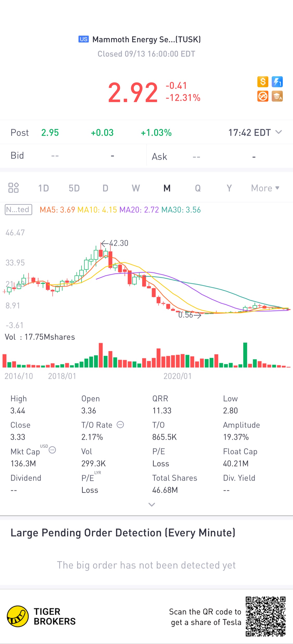Viewport: 293px width, 644px height.
Task: Tap the MA5: 3.69 indicator label
Action: (x=57, y=210)
